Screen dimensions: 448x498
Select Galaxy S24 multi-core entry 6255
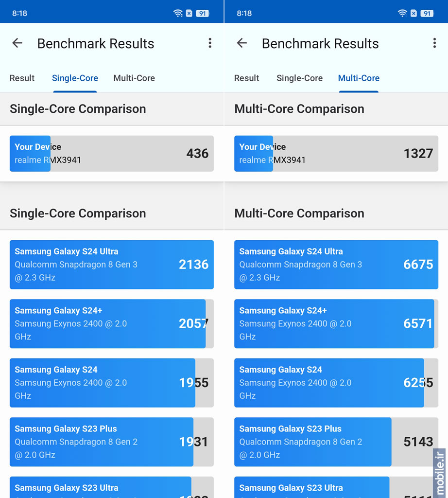336,383
